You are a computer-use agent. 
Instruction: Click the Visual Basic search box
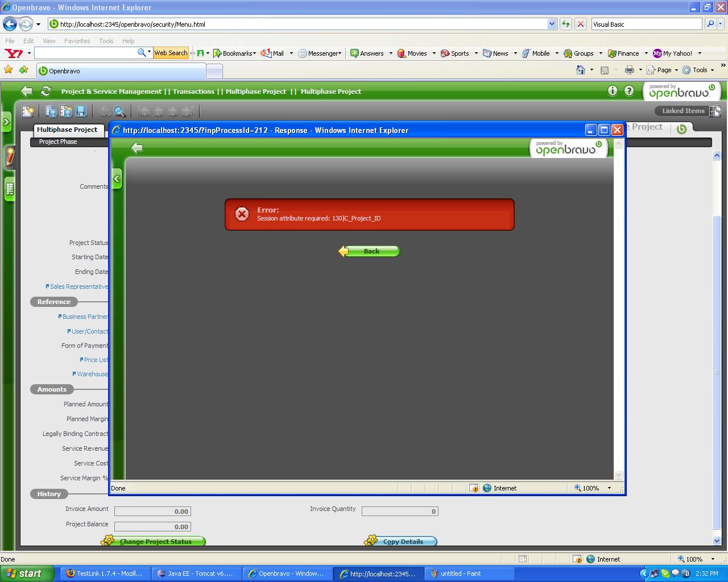(647, 24)
